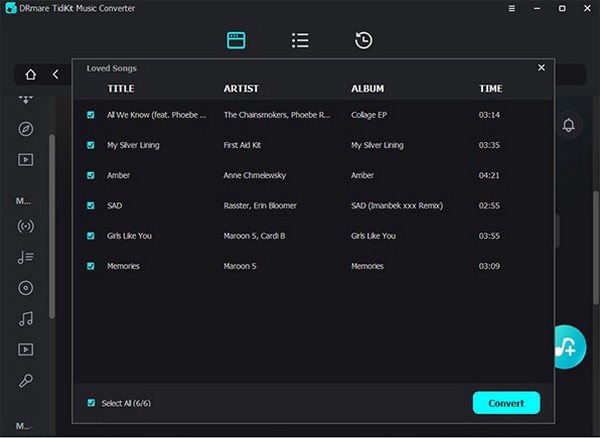
Task: Open the Explore compass icon in sidebar
Action: [26, 129]
